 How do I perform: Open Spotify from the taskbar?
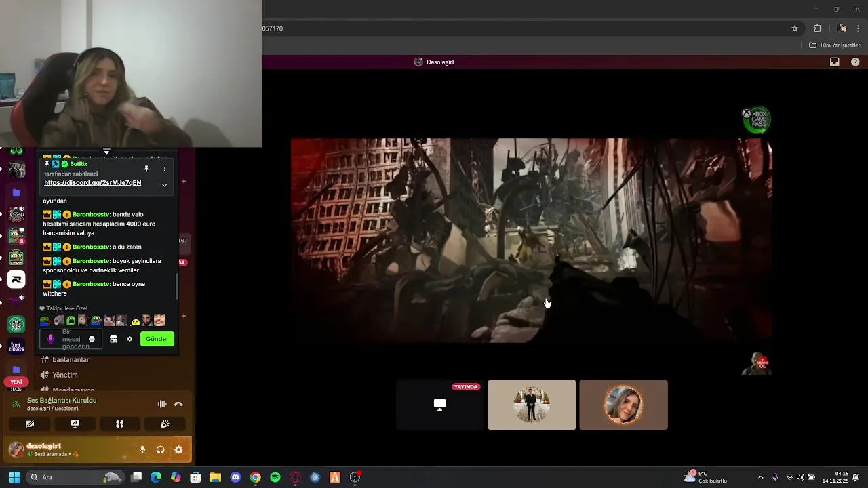click(x=275, y=477)
